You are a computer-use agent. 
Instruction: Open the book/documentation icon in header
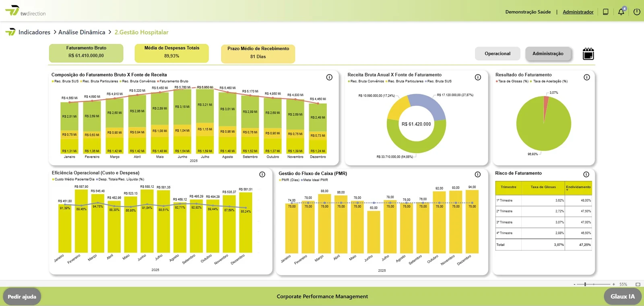(x=605, y=12)
